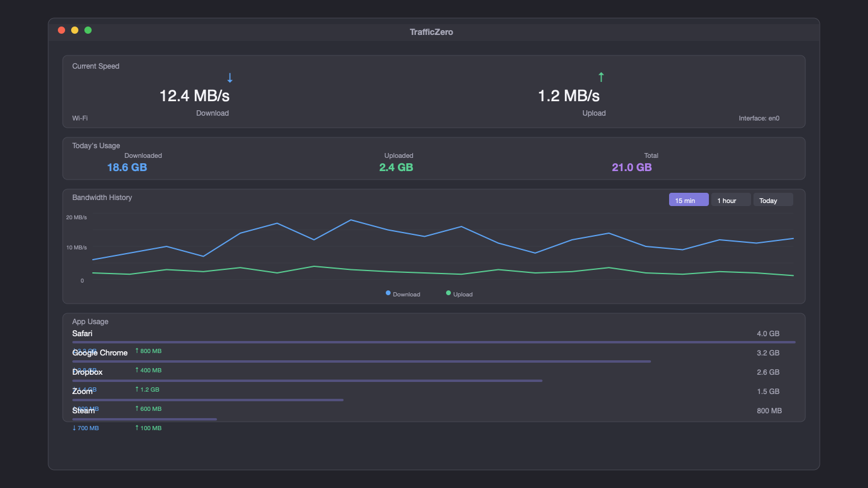Click Chrome's 3.2 GB total
The height and width of the screenshot is (488, 868).
[768, 353]
